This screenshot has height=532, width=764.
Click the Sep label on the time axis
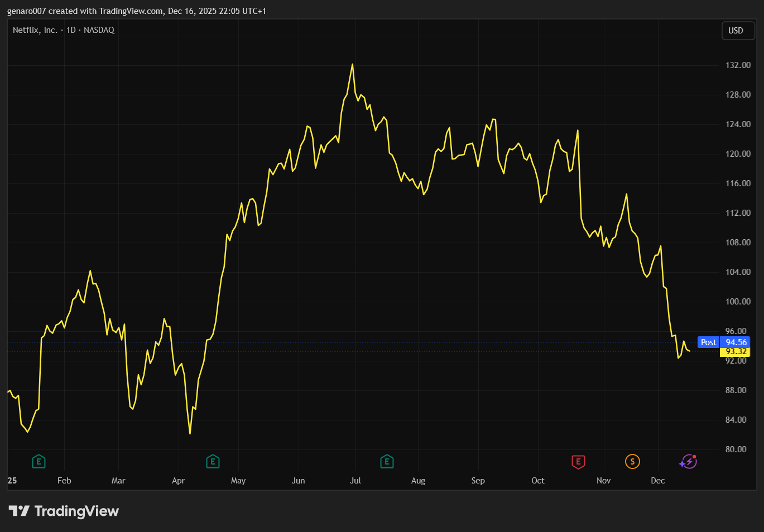point(478,481)
